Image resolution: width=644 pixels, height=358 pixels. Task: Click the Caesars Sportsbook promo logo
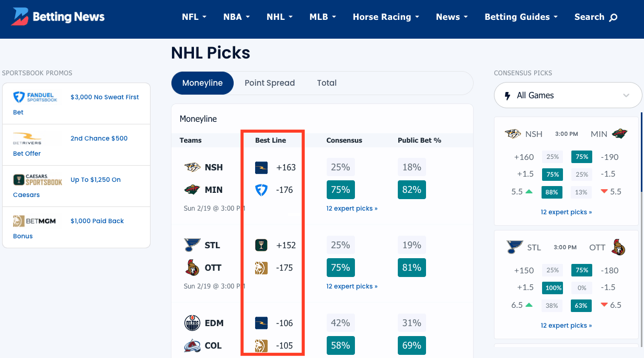click(x=38, y=180)
